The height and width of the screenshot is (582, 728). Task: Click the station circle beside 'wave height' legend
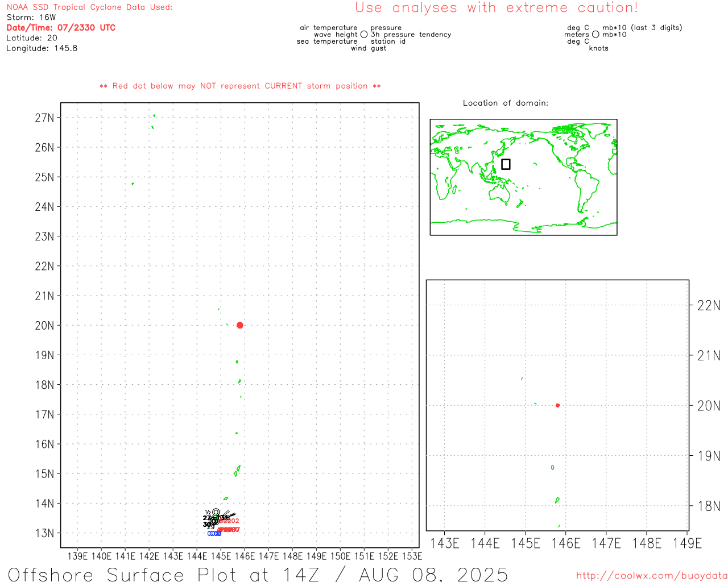[x=364, y=35]
